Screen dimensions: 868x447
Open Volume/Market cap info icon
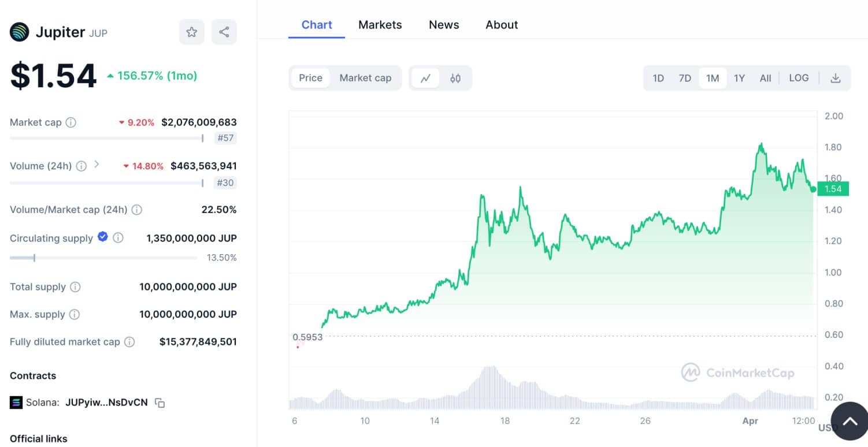136,210
